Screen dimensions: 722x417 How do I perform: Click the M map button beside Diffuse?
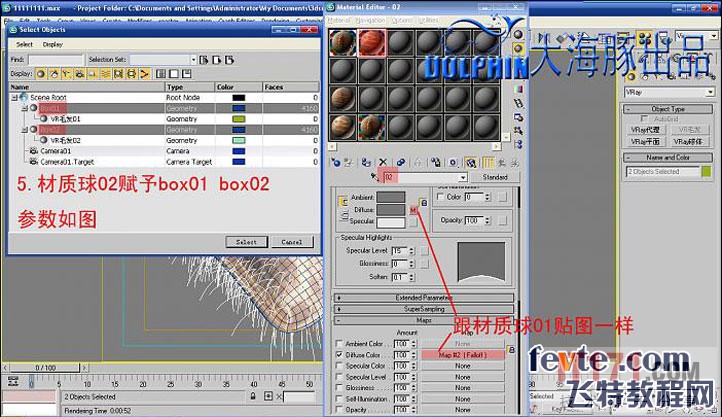tap(412, 210)
